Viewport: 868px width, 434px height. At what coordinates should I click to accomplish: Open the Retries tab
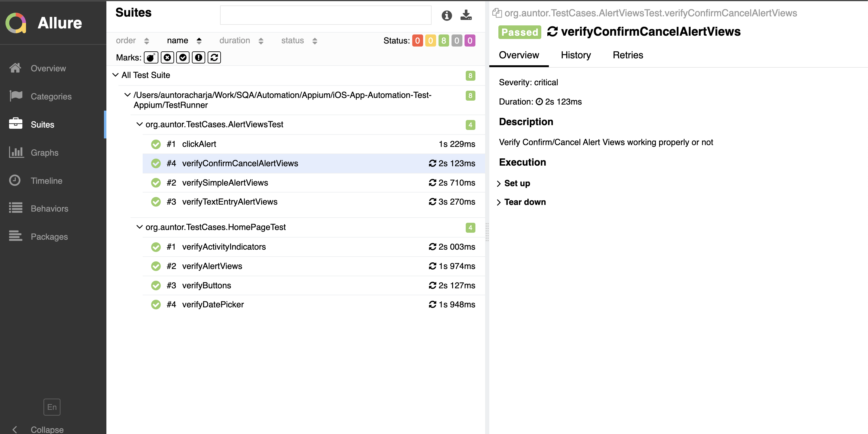coord(628,55)
